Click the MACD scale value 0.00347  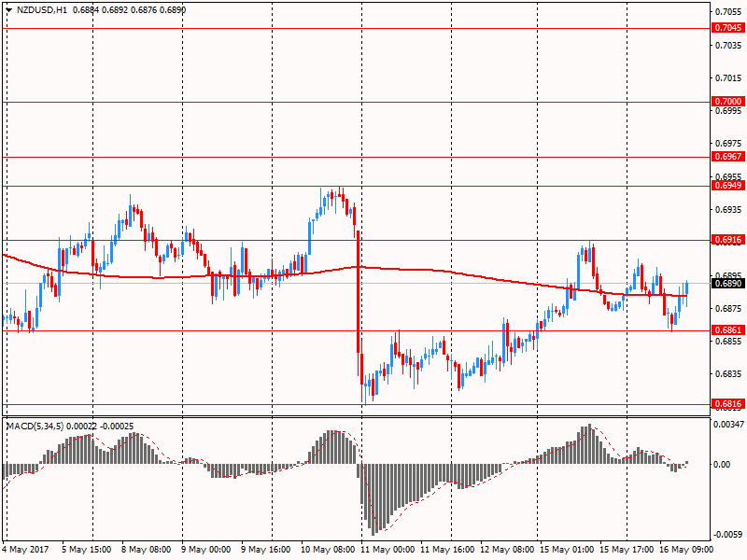(728, 424)
